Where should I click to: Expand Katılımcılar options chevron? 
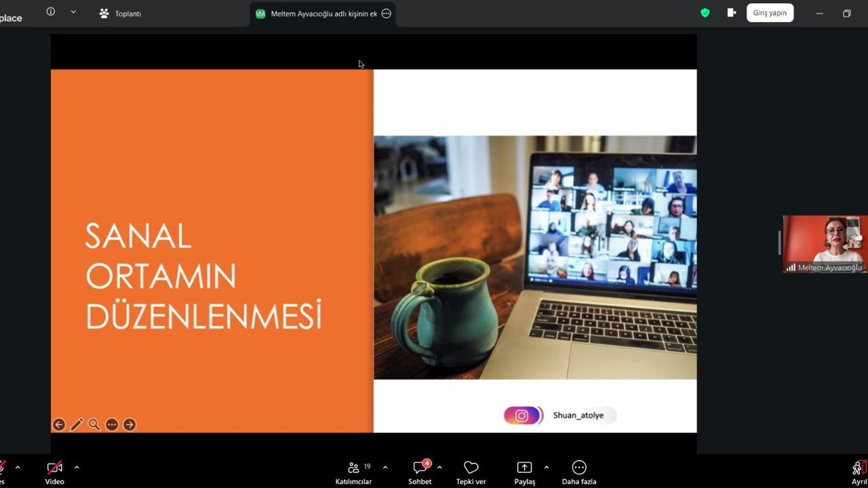pyautogui.click(x=385, y=467)
